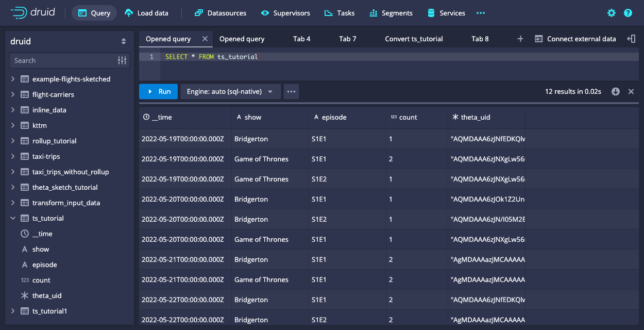Close the first Opened query tab
644x330 pixels.
pyautogui.click(x=205, y=39)
